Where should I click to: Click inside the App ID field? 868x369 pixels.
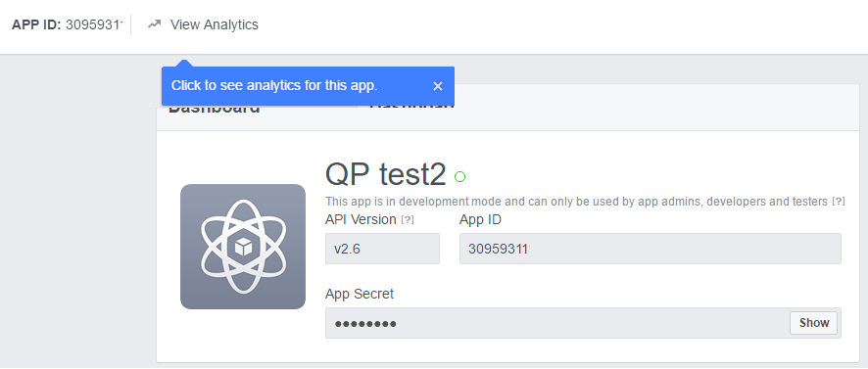651,249
